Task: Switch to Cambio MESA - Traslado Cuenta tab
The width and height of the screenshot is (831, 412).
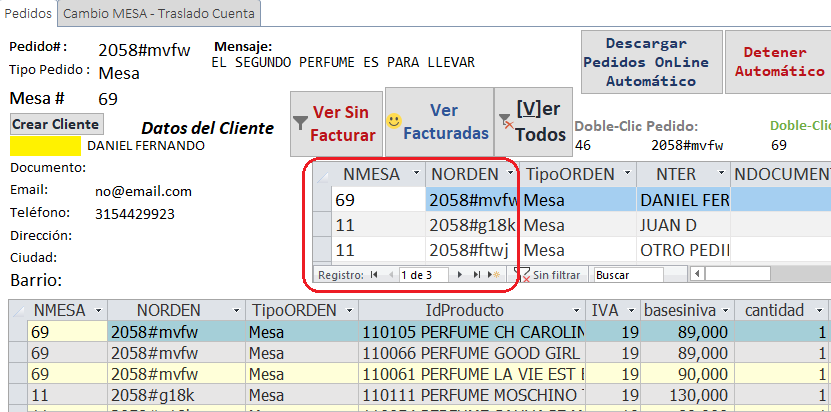Action: 161,13
